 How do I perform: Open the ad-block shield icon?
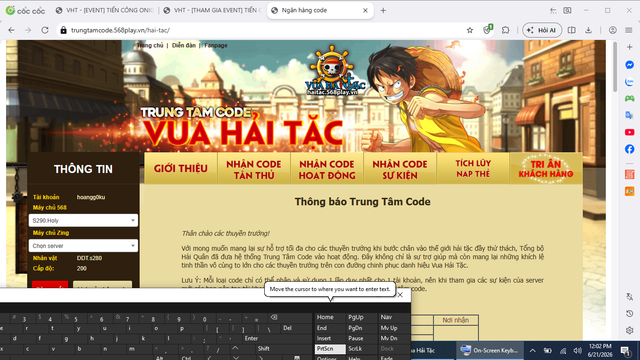[487, 29]
